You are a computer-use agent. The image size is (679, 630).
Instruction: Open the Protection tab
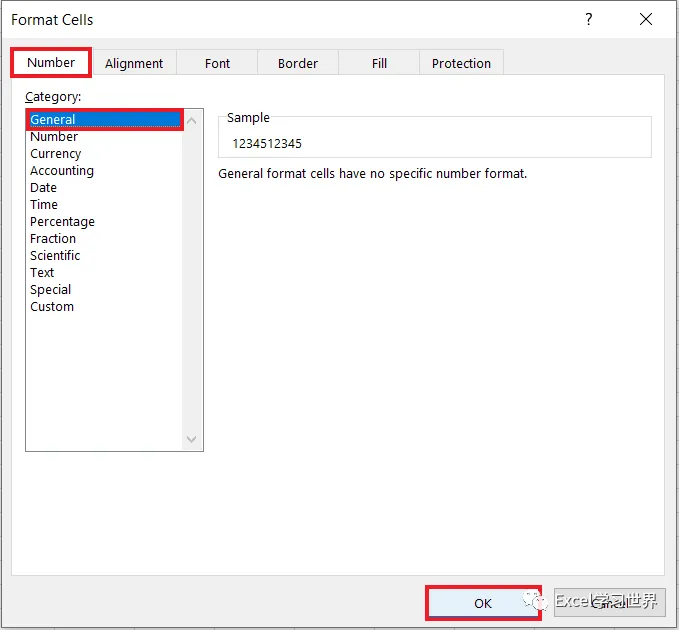click(x=461, y=63)
